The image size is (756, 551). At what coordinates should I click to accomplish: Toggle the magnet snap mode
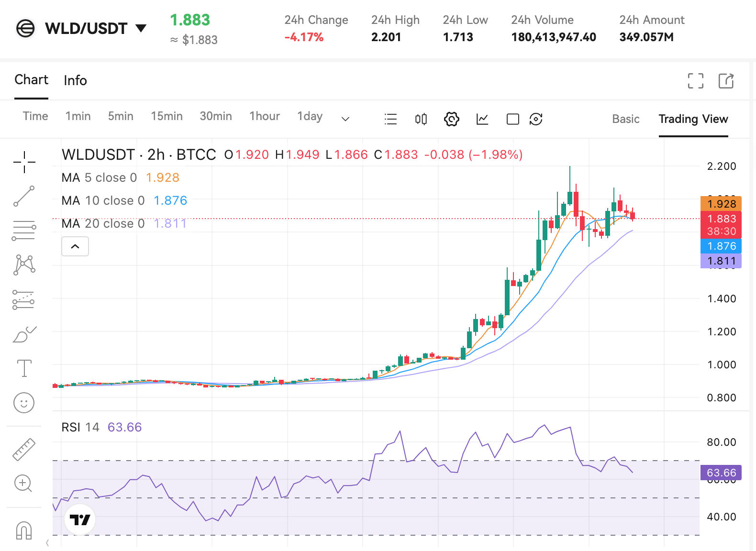[x=24, y=530]
